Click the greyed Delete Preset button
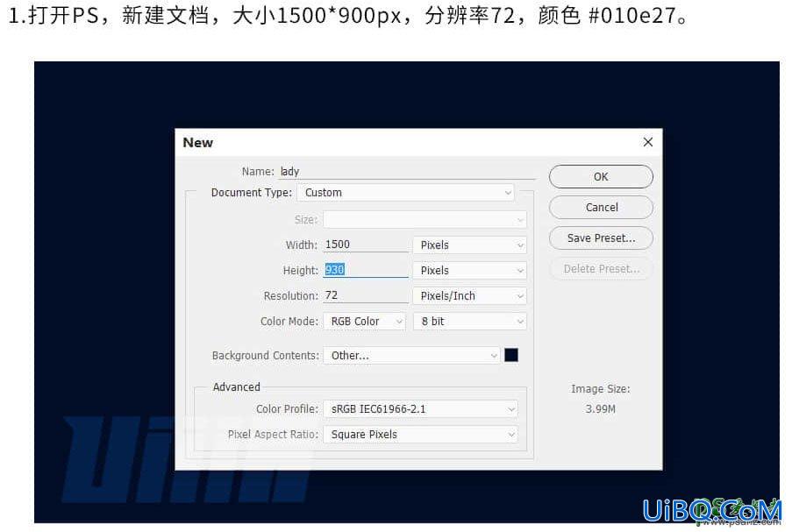Image resolution: width=792 pixels, height=532 pixels. [x=601, y=268]
